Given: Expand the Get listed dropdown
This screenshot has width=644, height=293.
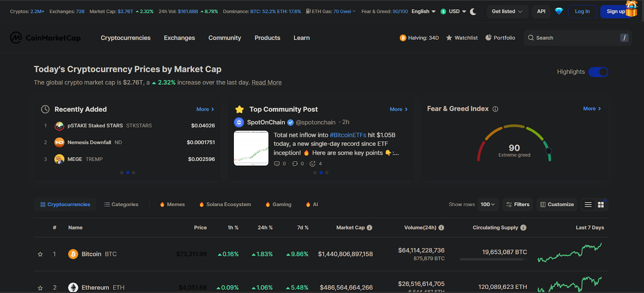Looking at the screenshot, I should click(x=507, y=11).
